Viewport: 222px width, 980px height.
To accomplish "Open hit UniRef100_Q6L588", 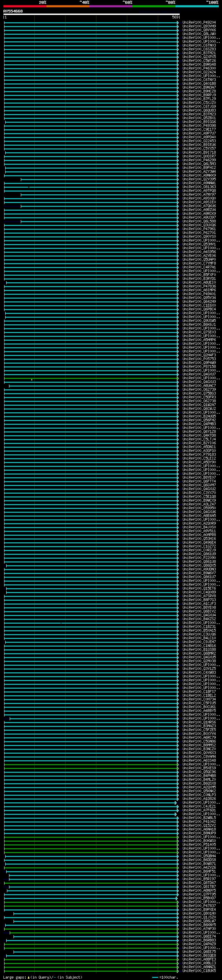I will point(199,221).
